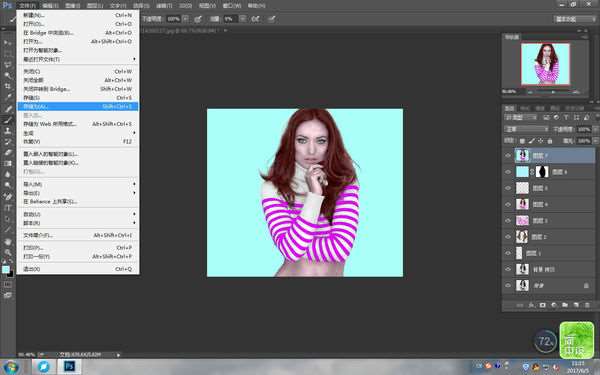Toggle eye of hair layer 图层 2

tap(508, 237)
